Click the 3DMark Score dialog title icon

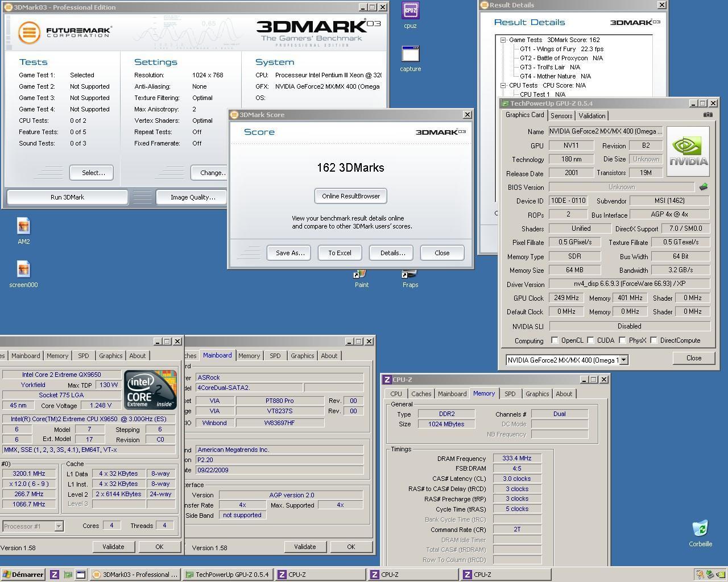pyautogui.click(x=234, y=115)
